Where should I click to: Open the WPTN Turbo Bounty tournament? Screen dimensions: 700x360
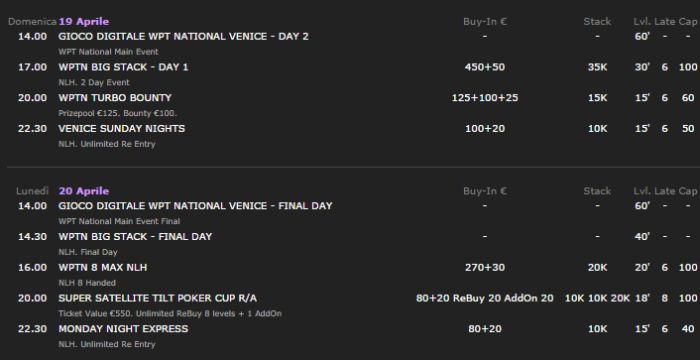115,98
